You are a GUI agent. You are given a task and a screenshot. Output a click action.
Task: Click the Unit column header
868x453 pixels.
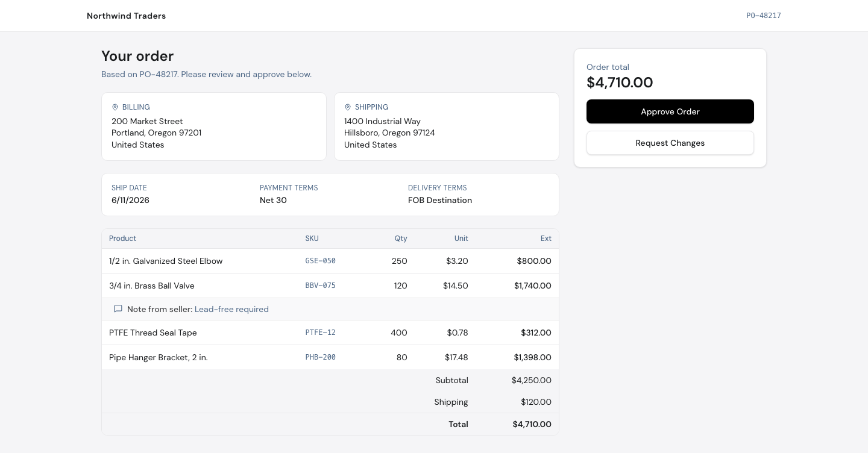pyautogui.click(x=461, y=239)
